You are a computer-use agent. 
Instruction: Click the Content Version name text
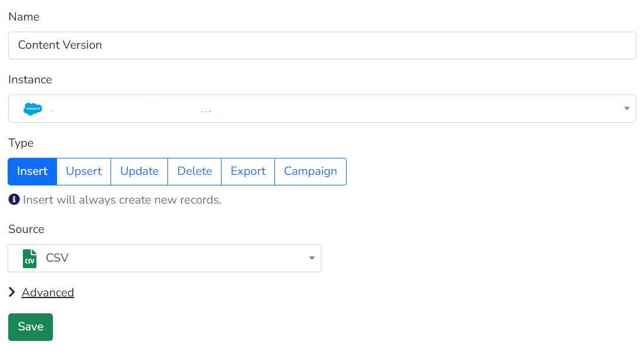pos(60,45)
